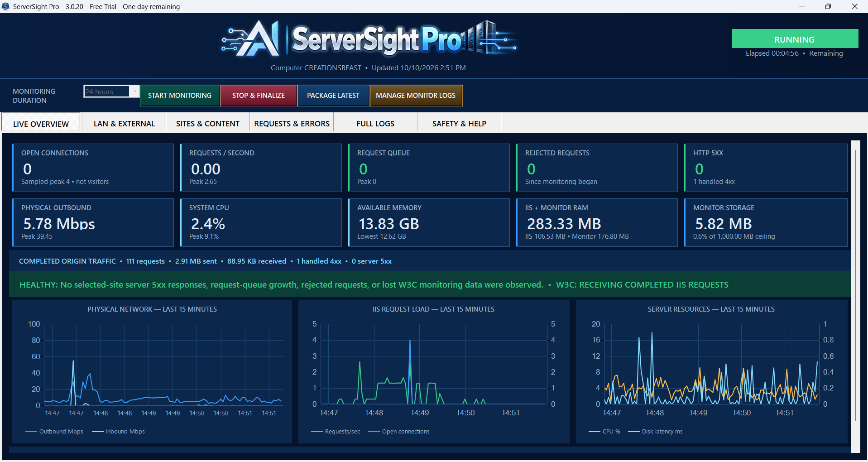This screenshot has width=868, height=462.
Task: Click the Computer CREATIONSBEAST label
Action: [316, 68]
